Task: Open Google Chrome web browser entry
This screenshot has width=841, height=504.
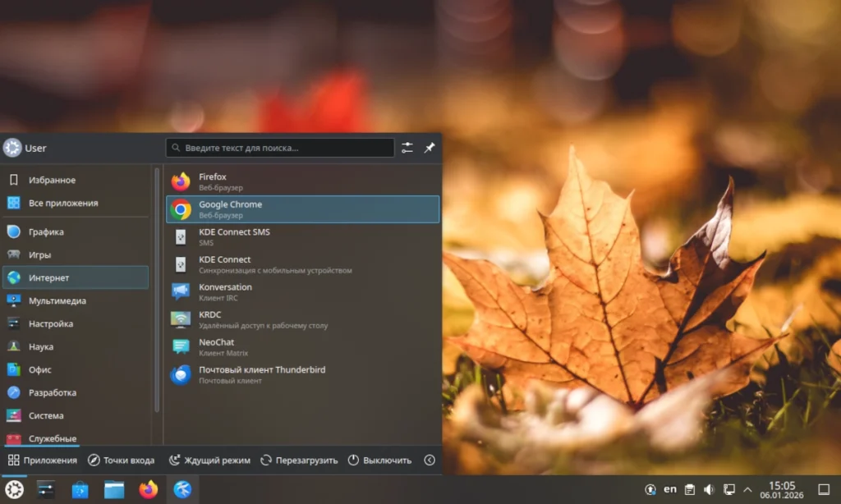Action: [302, 209]
